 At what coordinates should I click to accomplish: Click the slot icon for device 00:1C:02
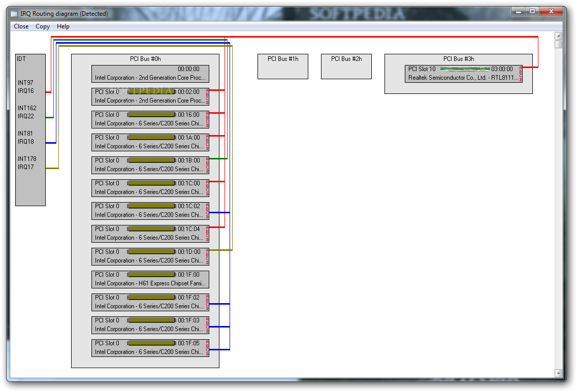click(x=151, y=206)
